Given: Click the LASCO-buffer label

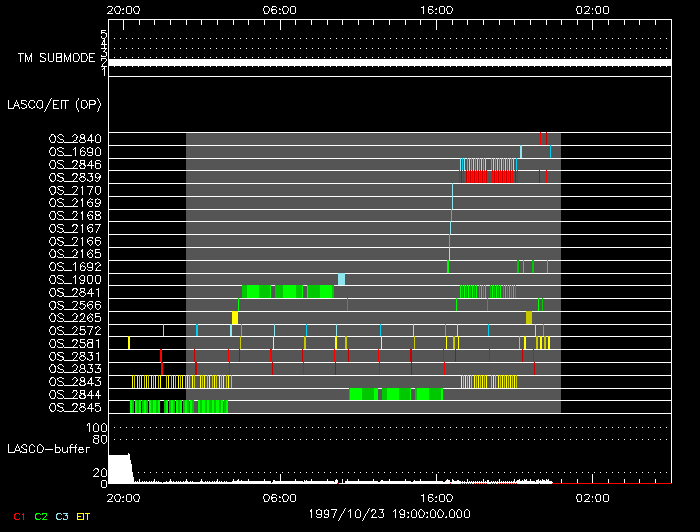Looking at the screenshot, I should tap(48, 449).
